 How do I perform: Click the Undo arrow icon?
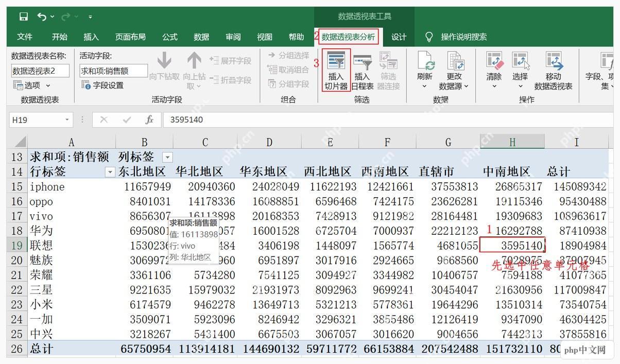point(42,17)
